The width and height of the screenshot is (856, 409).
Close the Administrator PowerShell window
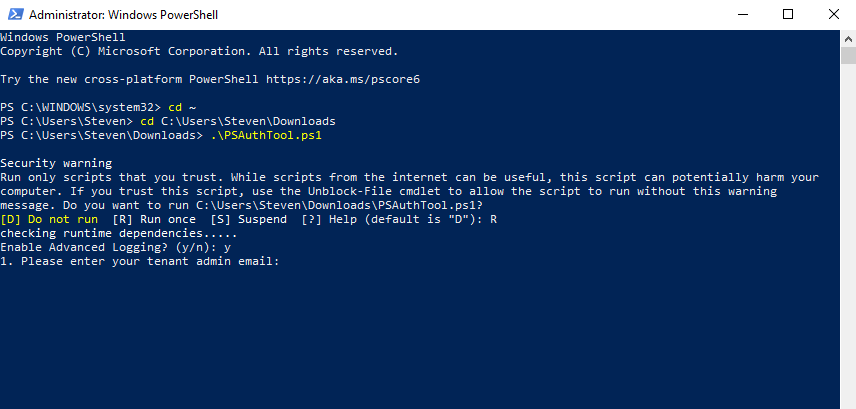click(x=833, y=15)
